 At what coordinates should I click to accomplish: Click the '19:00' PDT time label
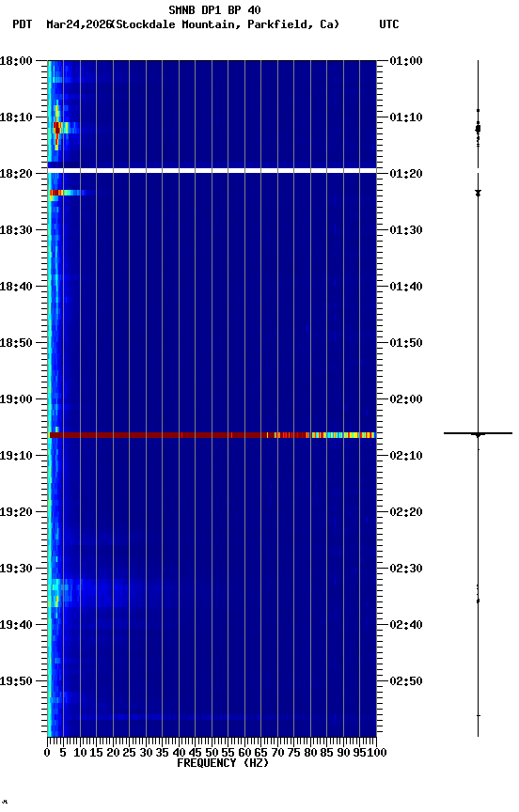16,399
